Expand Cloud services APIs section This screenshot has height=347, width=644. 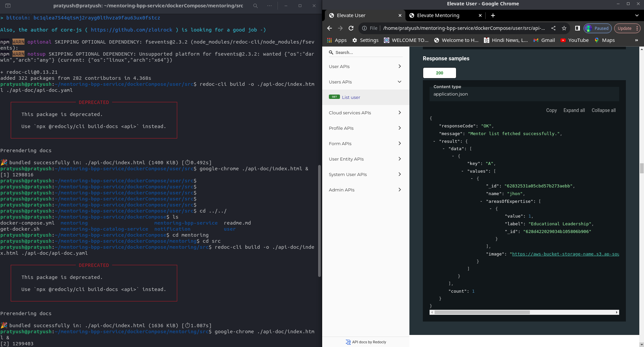tap(365, 113)
